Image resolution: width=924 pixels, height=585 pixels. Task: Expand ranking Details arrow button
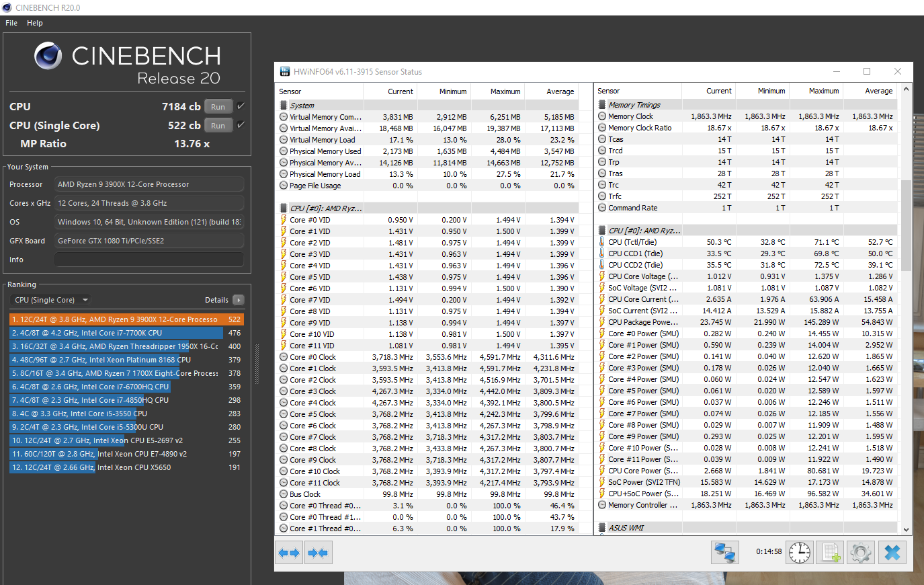(239, 300)
